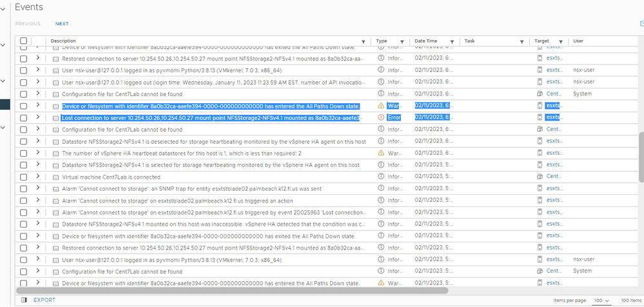Go to NEXT page of events
644x307 pixels.
coord(62,24)
